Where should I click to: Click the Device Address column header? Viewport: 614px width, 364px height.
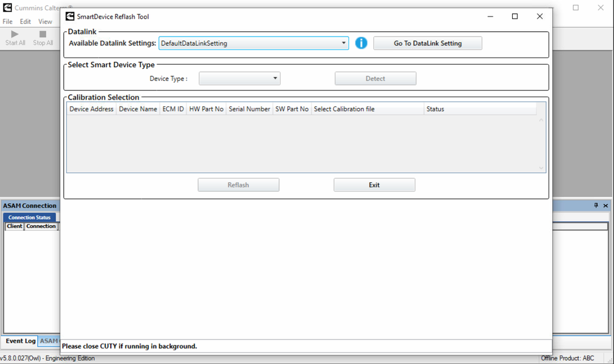[x=91, y=109]
